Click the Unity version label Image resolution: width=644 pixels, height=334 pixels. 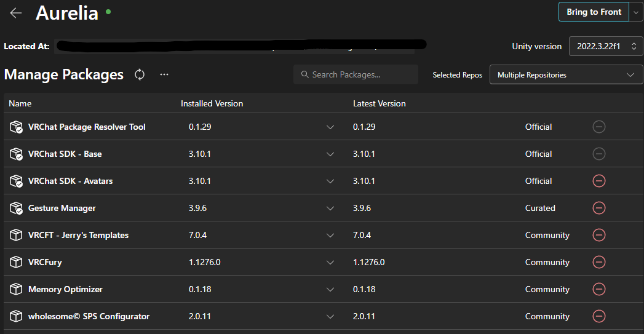pyautogui.click(x=537, y=46)
